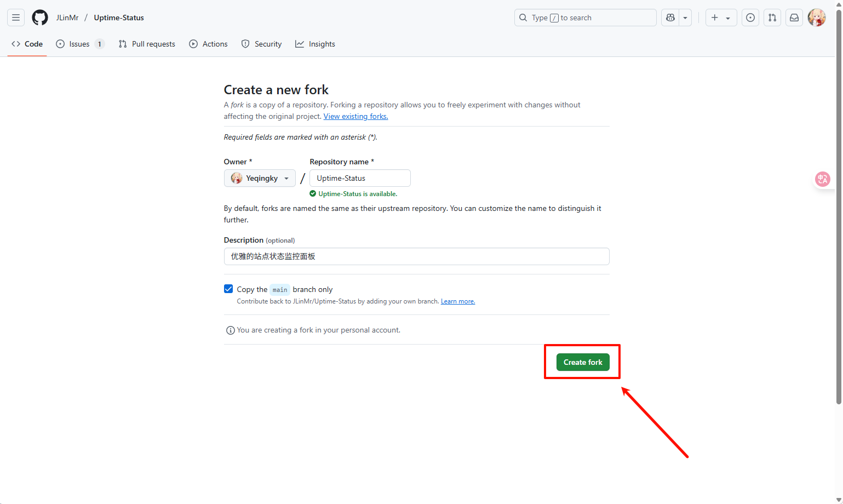Click the 'Create a new fork' heading

[x=276, y=90]
